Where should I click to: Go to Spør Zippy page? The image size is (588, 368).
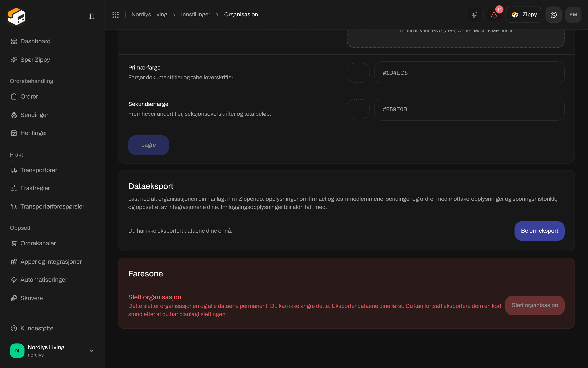tap(52, 60)
